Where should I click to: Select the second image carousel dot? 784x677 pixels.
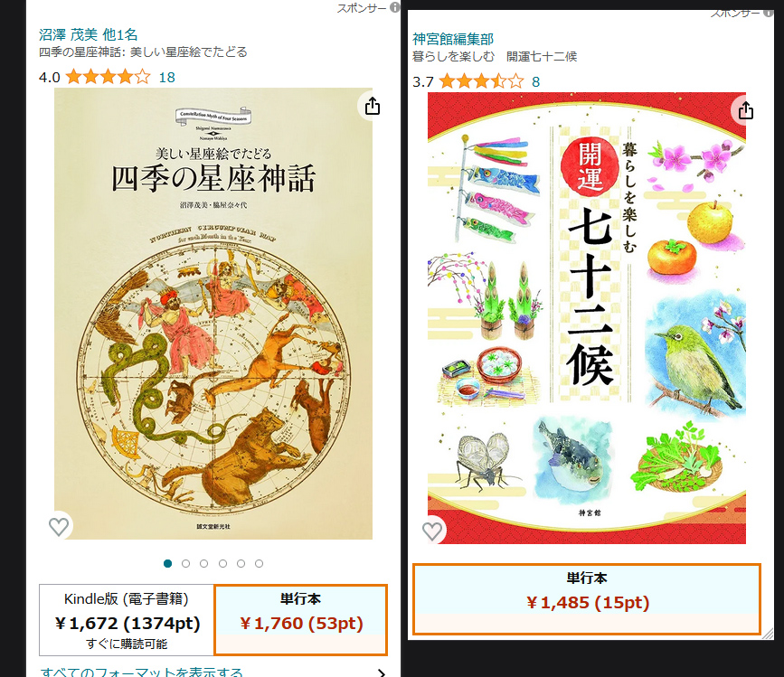pos(186,564)
